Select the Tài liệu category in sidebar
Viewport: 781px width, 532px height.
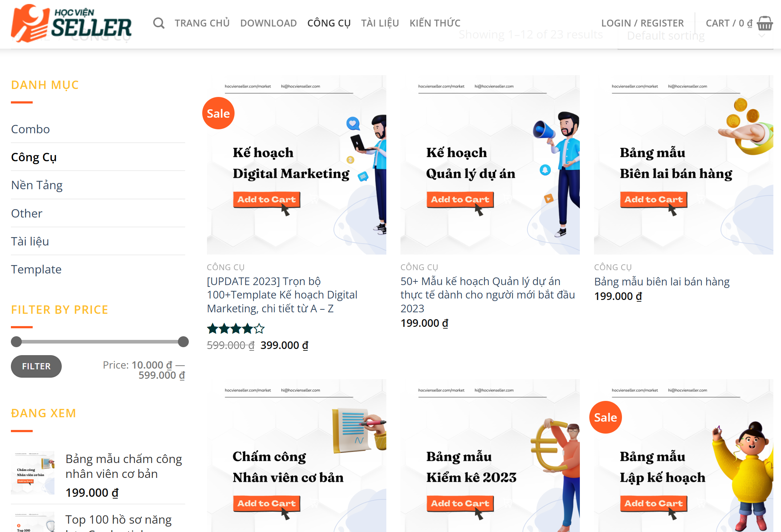pos(30,241)
